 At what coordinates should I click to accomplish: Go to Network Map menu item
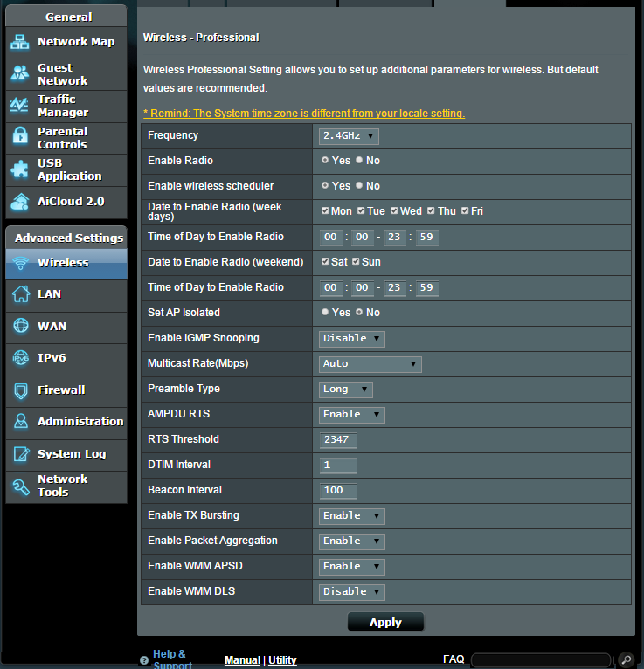pyautogui.click(x=66, y=42)
